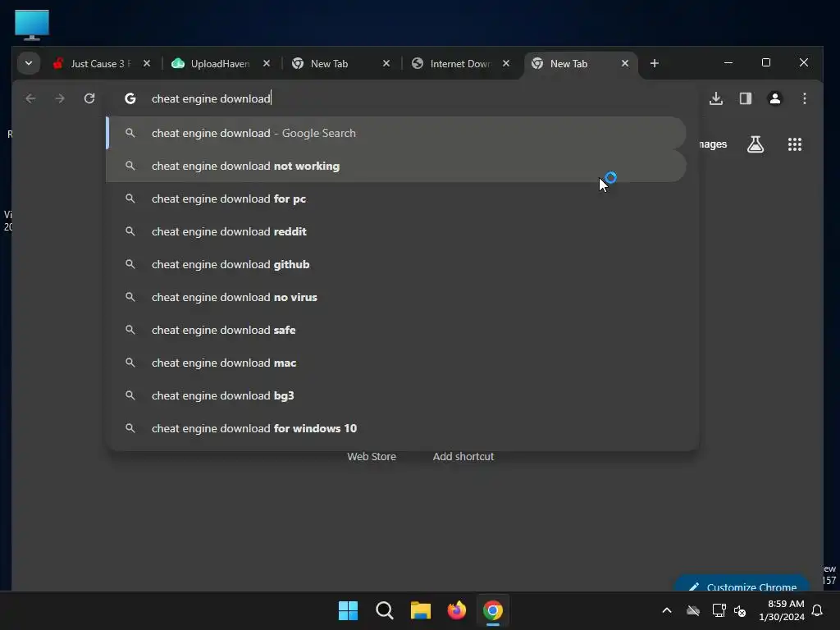Open a new tab with plus button
840x630 pixels.
tap(654, 64)
